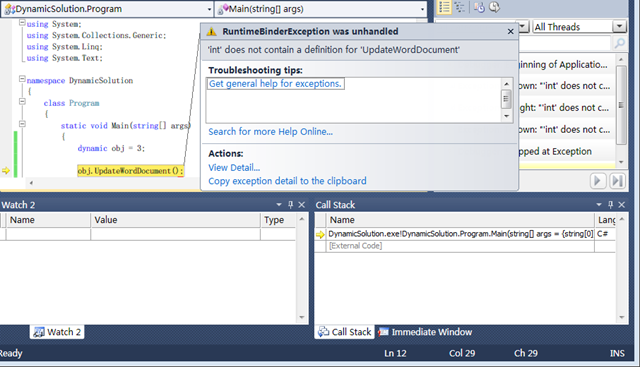This screenshot has height=367, width=640.
Task: Select the events list view icon in IntelliTrace
Action: point(444,7)
